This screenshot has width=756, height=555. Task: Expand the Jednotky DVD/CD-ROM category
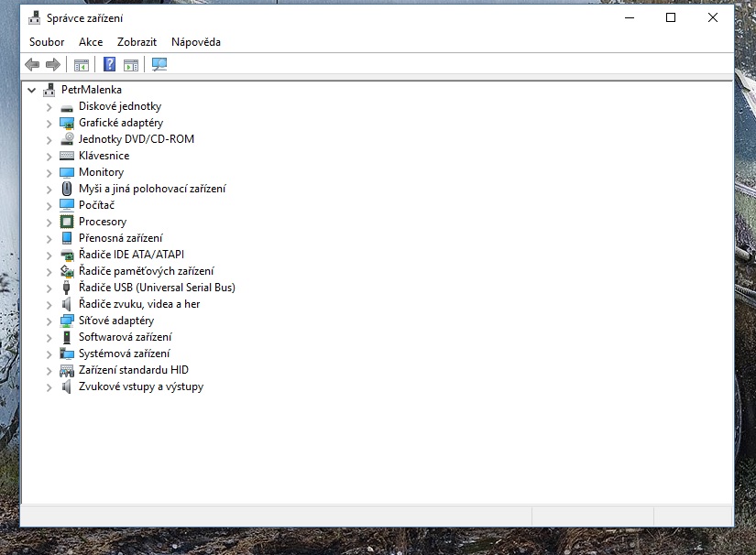click(49, 140)
